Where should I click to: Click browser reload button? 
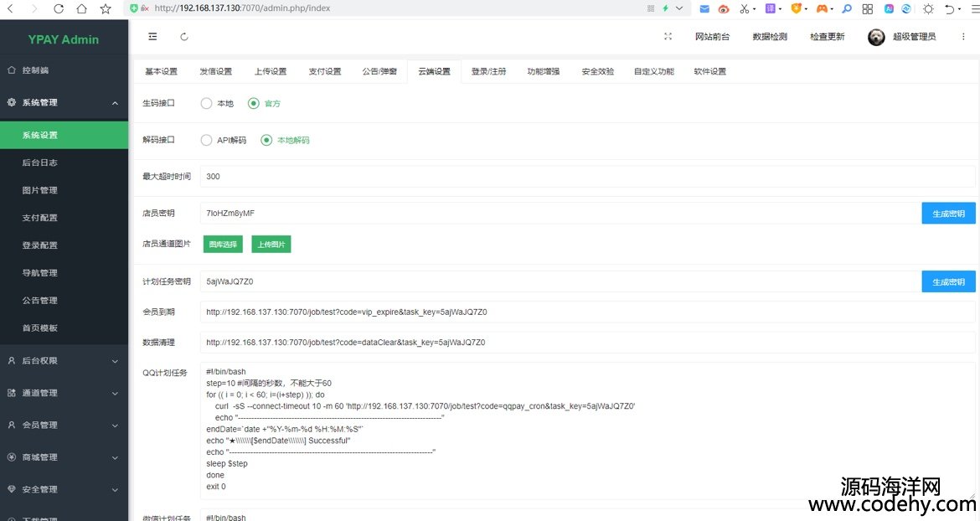click(58, 8)
